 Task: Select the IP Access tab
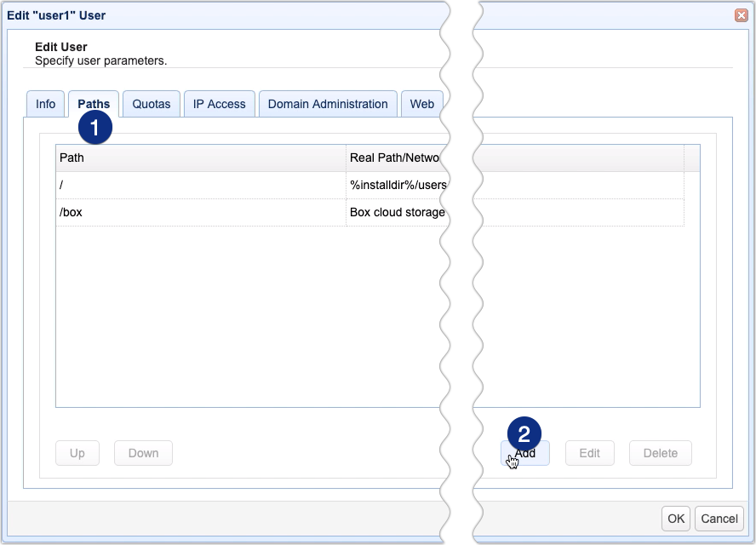219,103
